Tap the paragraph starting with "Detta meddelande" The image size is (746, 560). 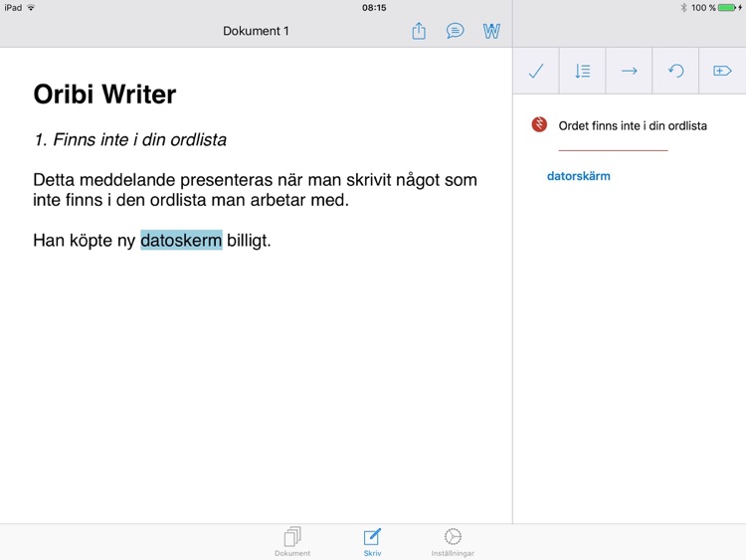click(x=255, y=190)
